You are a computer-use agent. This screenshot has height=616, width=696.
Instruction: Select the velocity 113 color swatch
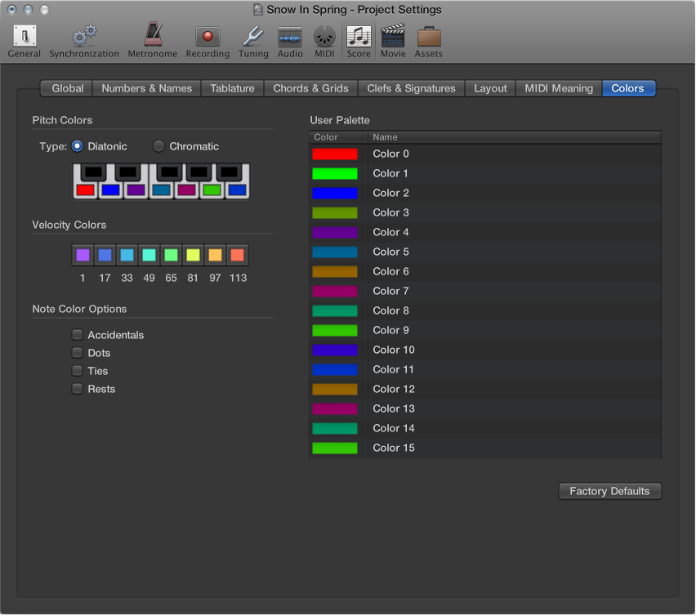238,255
